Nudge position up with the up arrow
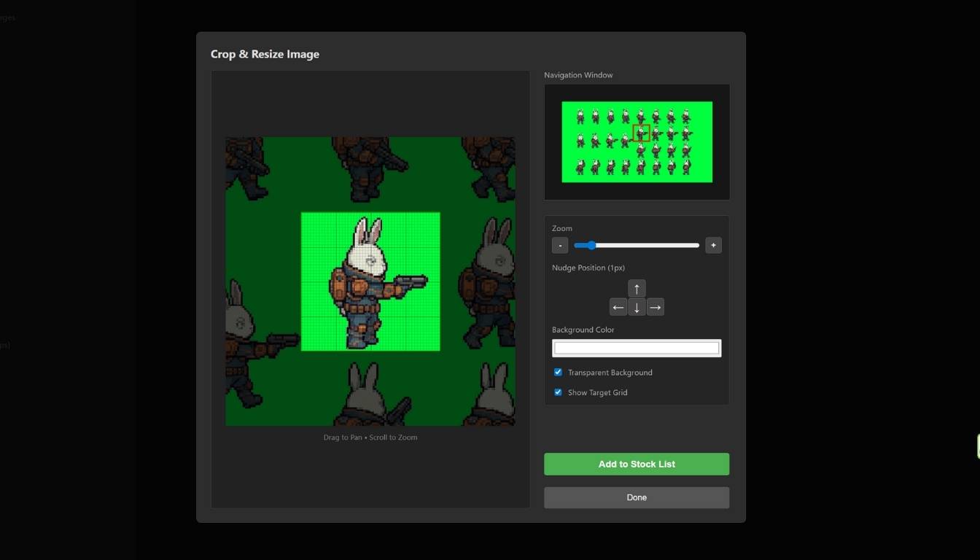Screen dimensions: 980x560 pos(637,289)
